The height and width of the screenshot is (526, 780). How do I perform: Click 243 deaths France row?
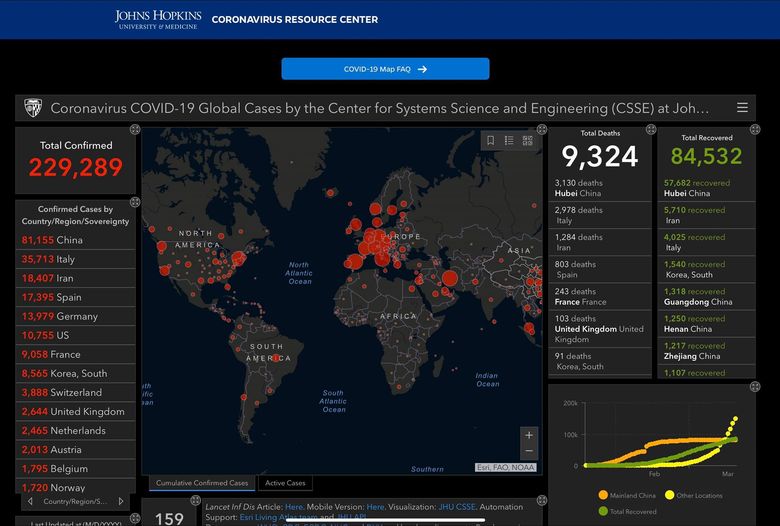tap(600, 297)
